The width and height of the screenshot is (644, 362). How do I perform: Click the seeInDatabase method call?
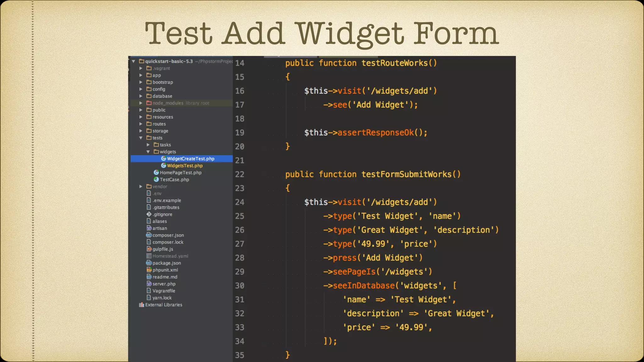(364, 286)
